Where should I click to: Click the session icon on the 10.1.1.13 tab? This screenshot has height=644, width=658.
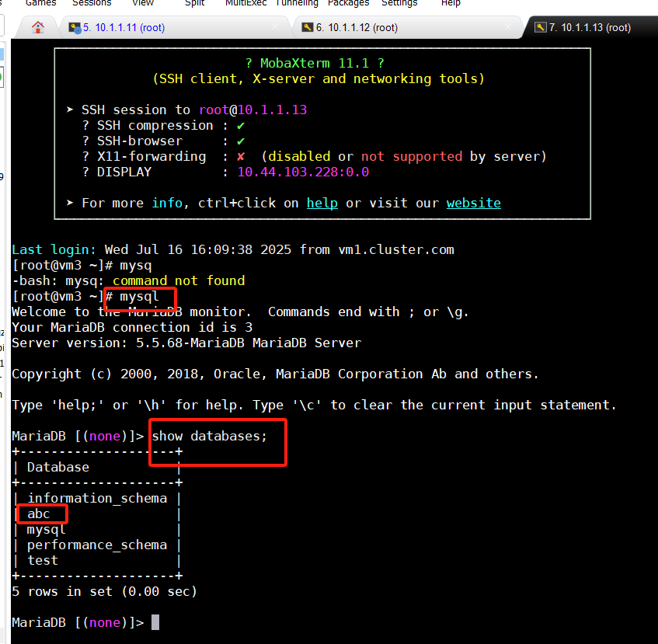541,27
